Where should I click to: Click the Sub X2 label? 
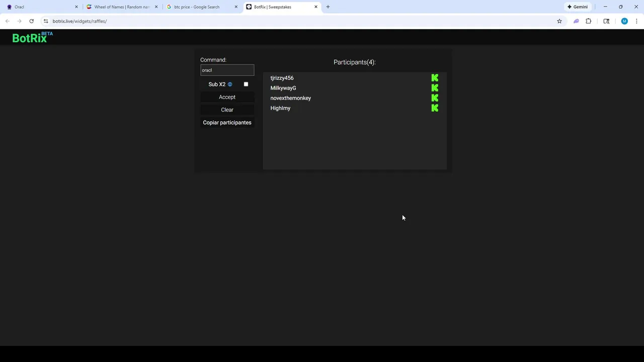pyautogui.click(x=217, y=84)
